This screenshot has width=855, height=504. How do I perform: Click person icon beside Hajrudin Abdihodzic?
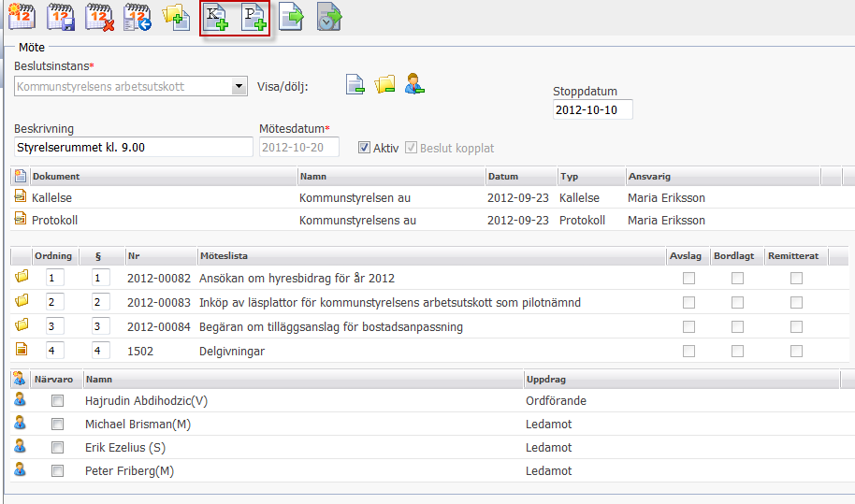[x=20, y=399]
